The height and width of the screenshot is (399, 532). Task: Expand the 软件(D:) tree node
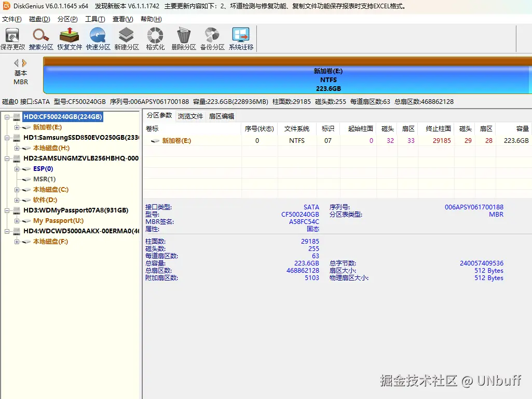[17, 200]
